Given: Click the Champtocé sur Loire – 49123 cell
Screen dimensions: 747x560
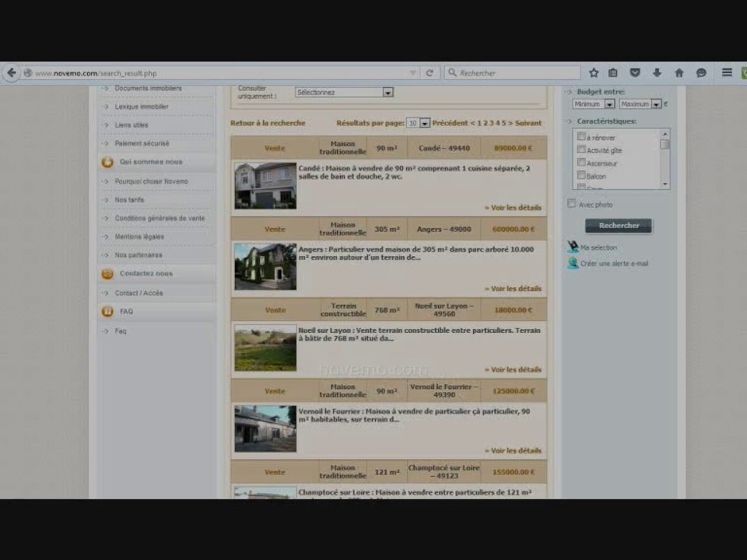Looking at the screenshot, I should [x=444, y=471].
